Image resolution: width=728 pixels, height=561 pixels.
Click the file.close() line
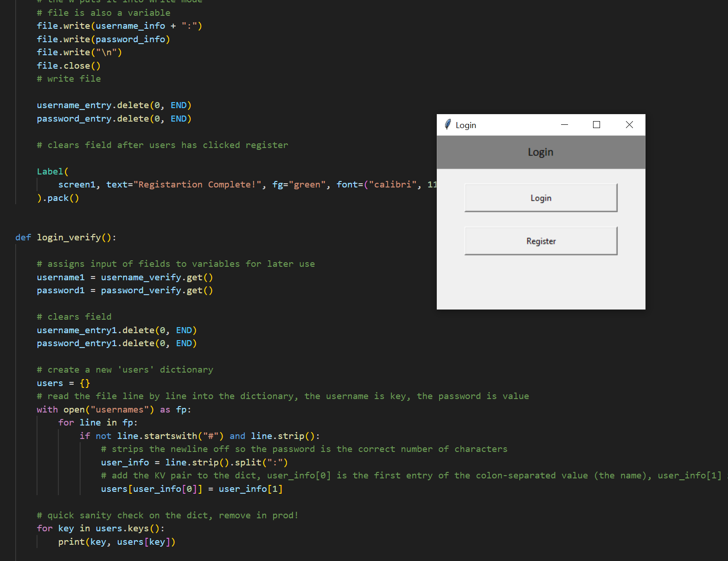coord(69,66)
